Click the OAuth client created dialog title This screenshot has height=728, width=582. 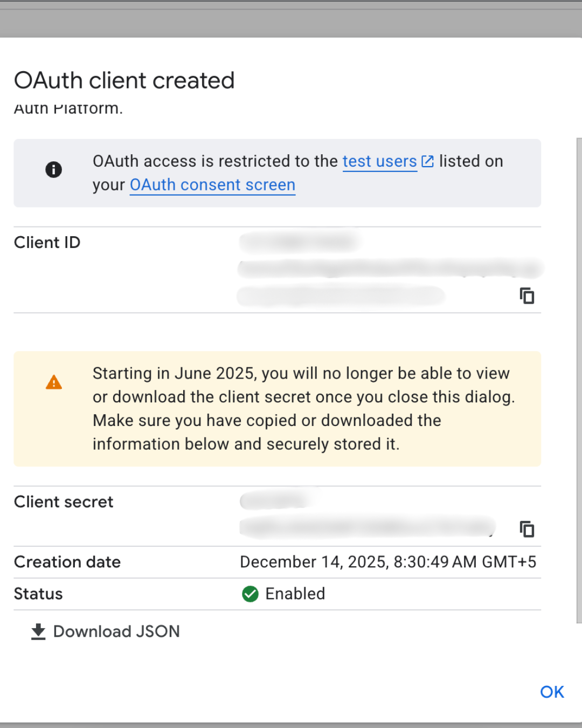click(124, 80)
